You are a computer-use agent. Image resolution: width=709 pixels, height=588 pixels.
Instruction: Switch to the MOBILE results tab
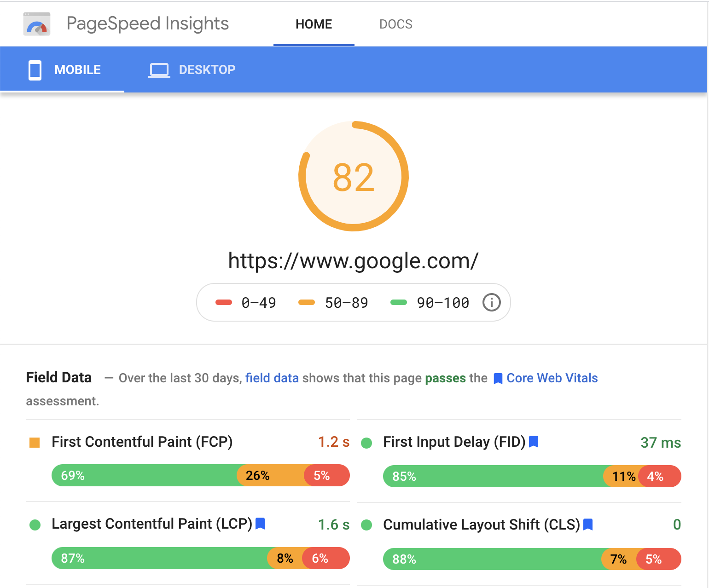click(77, 69)
